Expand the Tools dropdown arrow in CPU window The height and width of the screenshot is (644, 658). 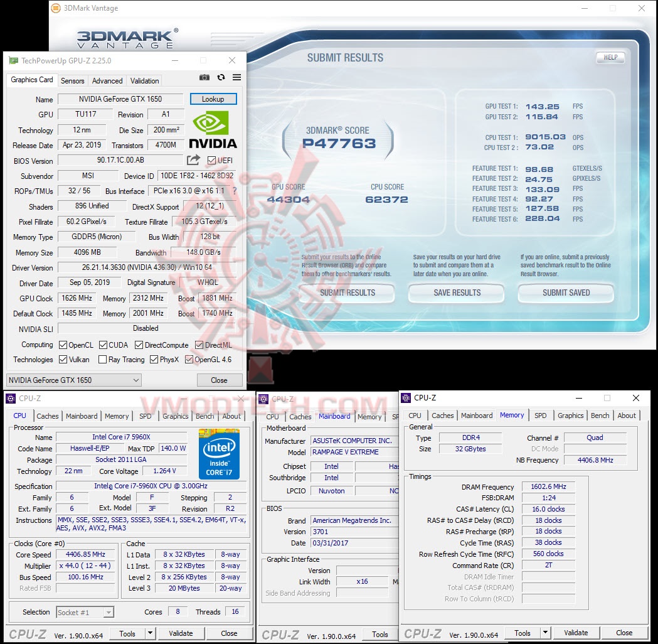point(151,633)
